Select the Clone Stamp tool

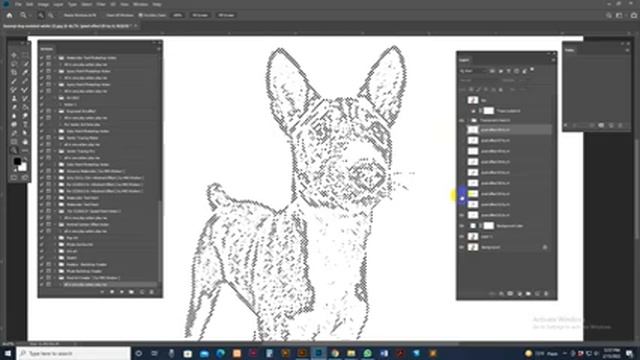(14, 98)
